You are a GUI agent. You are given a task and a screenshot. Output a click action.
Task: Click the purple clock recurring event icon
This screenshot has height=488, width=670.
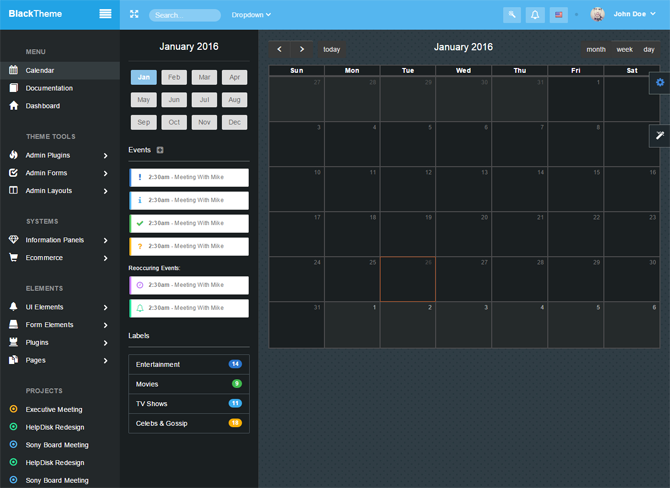click(x=140, y=285)
